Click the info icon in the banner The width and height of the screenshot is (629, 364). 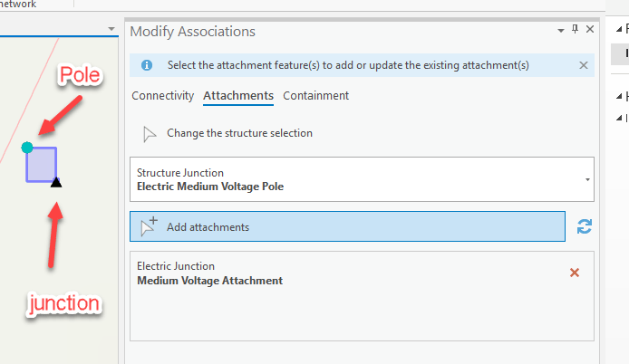[147, 65]
